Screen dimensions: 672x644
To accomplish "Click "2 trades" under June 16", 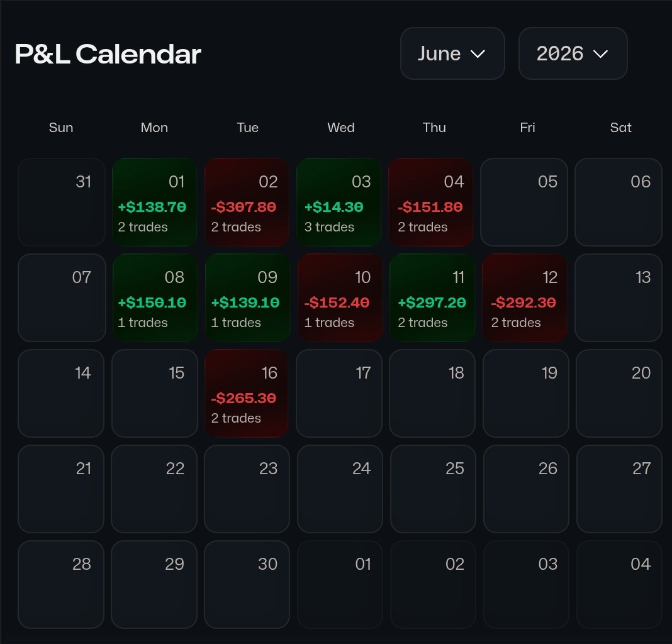I will (x=236, y=418).
